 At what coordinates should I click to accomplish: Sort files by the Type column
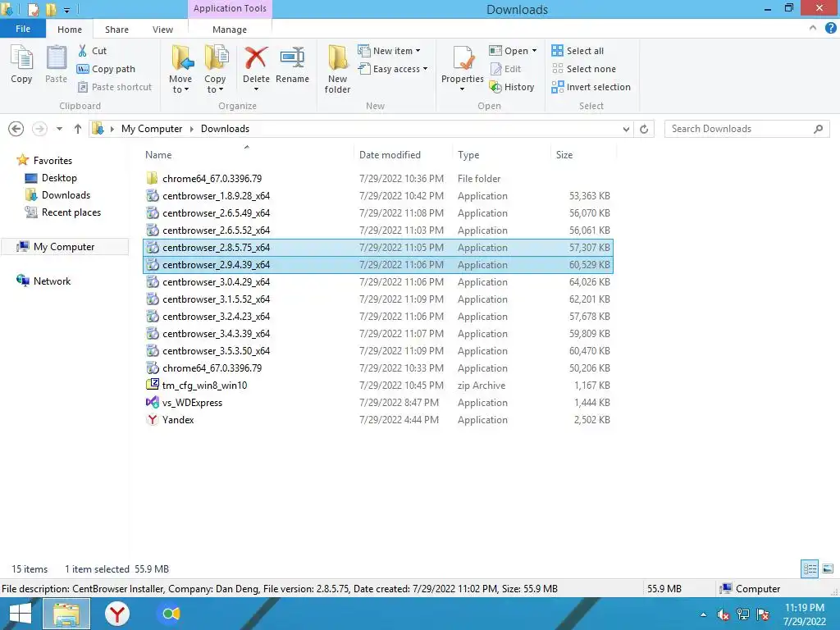point(501,155)
